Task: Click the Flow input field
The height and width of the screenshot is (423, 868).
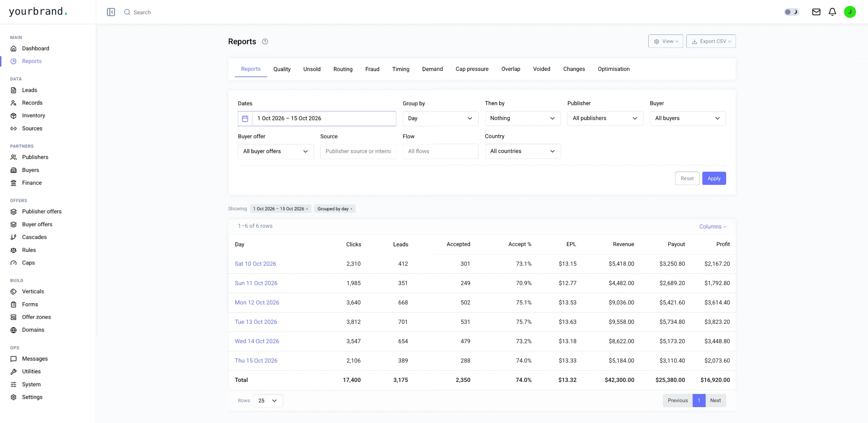Action: (440, 151)
